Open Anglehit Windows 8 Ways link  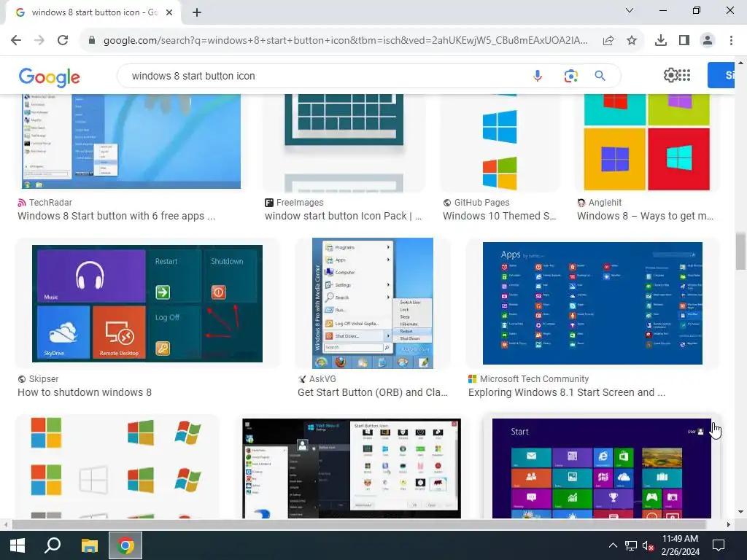(x=646, y=216)
